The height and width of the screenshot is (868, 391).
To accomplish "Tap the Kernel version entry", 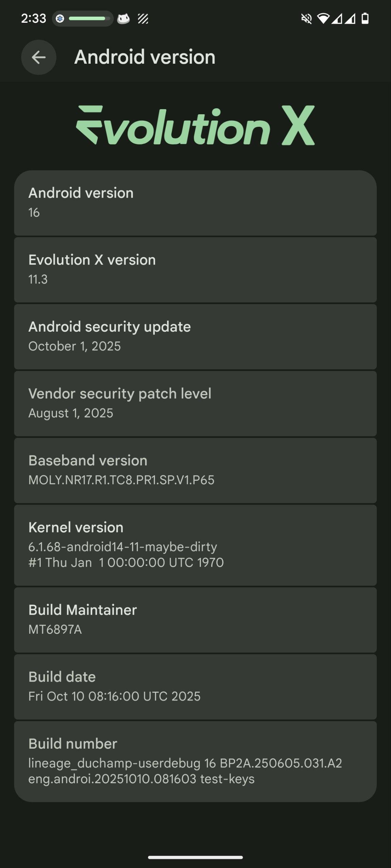I will click(195, 545).
